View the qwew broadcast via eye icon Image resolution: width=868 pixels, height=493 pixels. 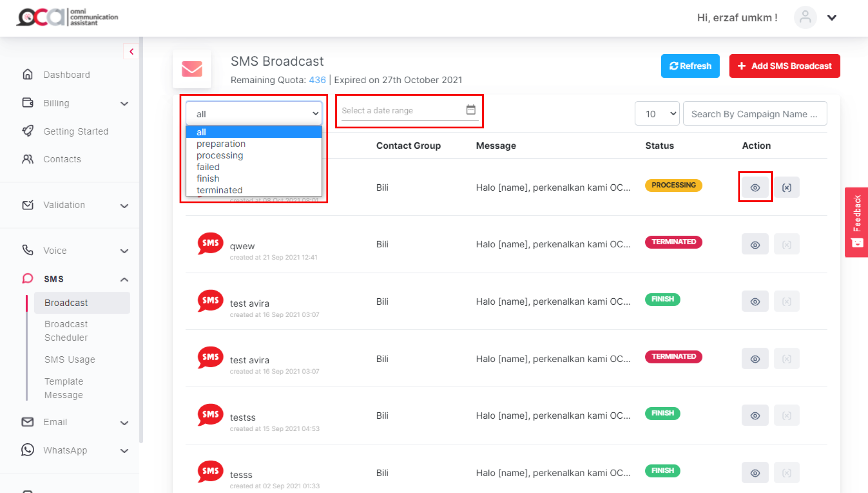click(x=755, y=244)
